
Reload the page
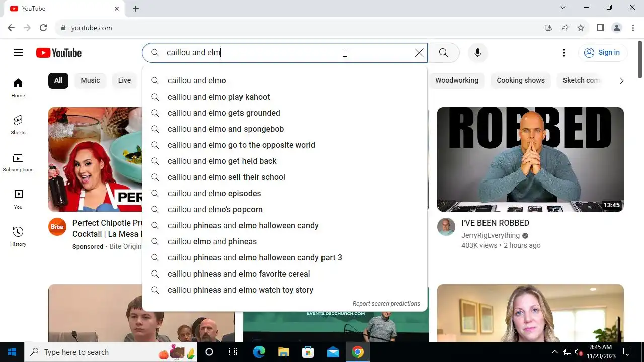click(x=43, y=28)
